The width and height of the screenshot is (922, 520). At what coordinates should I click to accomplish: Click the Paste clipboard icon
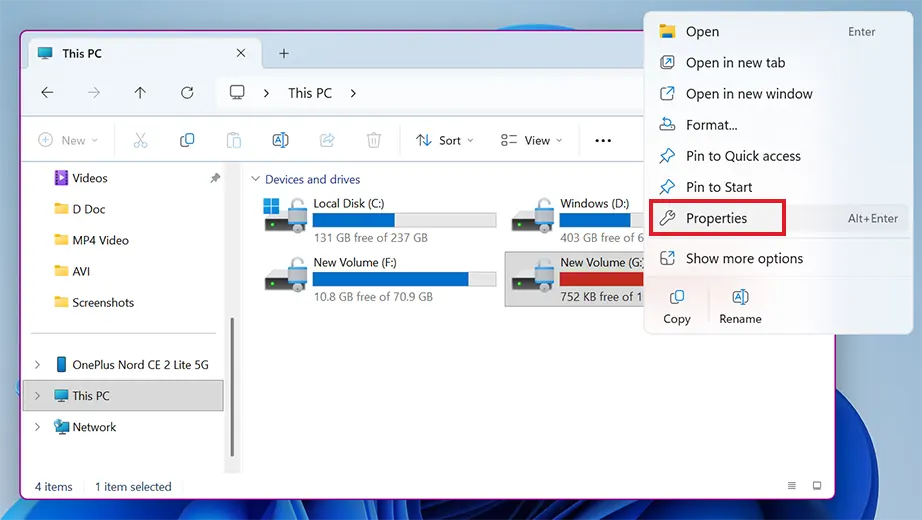233,140
